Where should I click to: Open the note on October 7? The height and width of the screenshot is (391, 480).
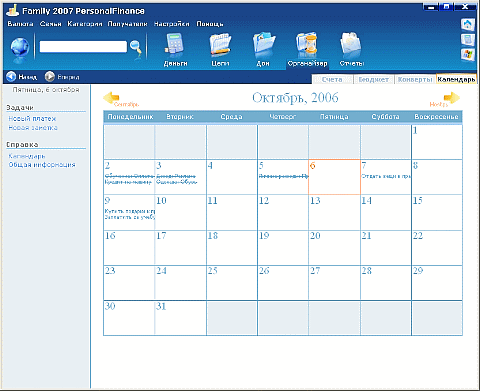point(386,176)
